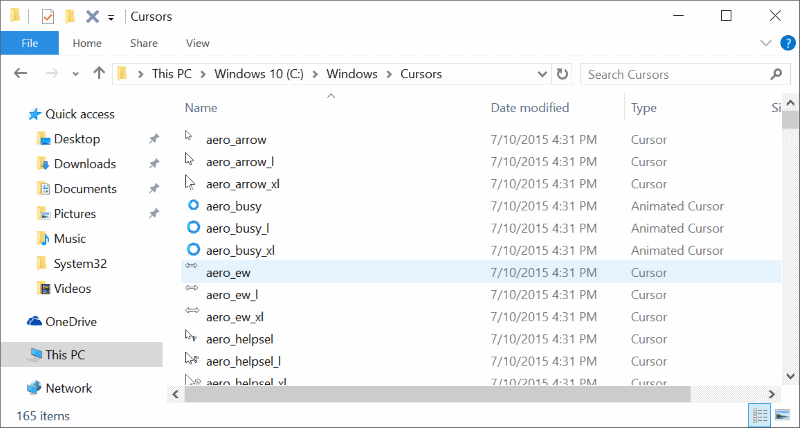Viewport: 800px width, 428px height.
Task: Select the aero_ew_xl cursor file icon
Action: pyautogui.click(x=192, y=310)
